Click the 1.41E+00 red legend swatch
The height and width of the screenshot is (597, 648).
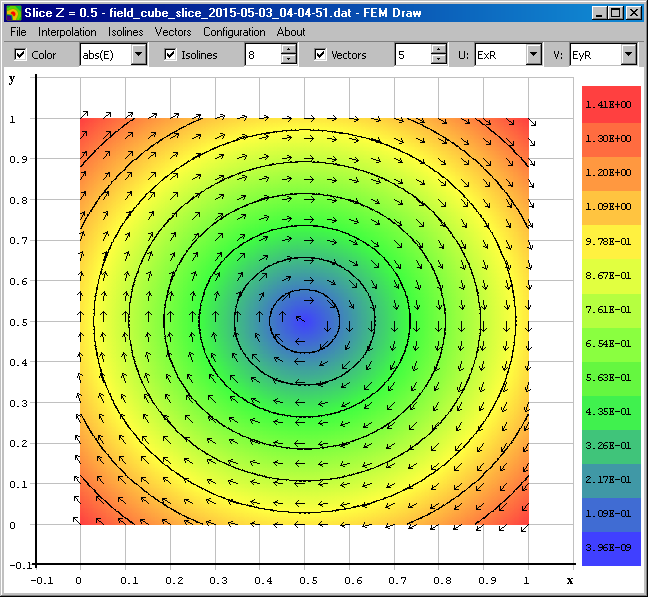611,104
